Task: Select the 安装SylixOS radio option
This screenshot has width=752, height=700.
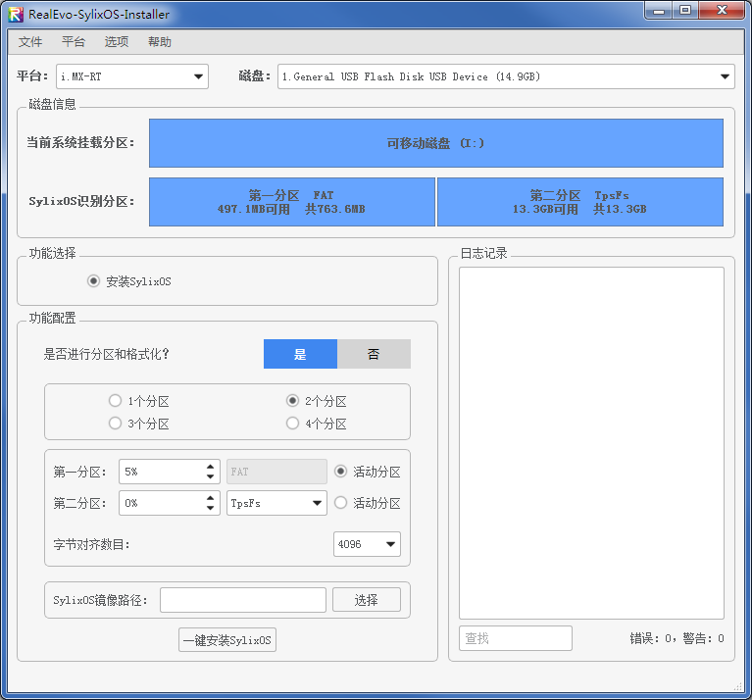Action: click(x=129, y=281)
